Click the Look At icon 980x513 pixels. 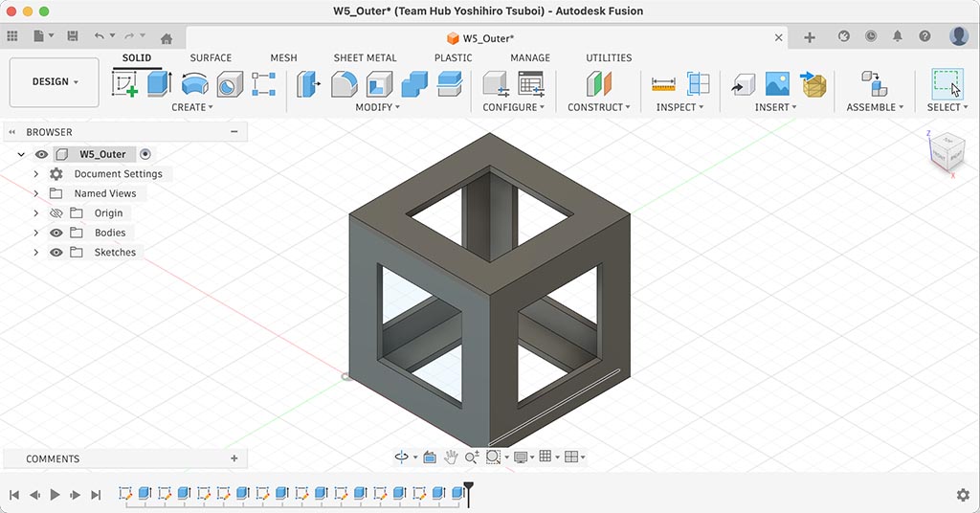click(430, 457)
